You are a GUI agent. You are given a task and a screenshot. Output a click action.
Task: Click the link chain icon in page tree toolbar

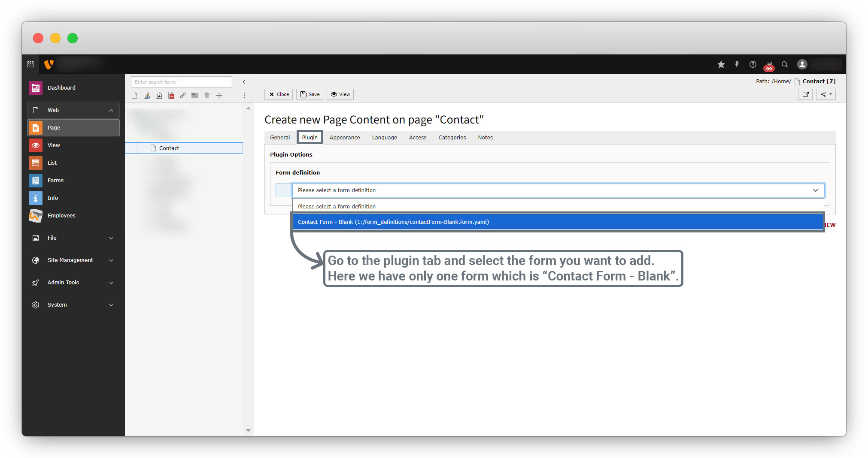183,95
